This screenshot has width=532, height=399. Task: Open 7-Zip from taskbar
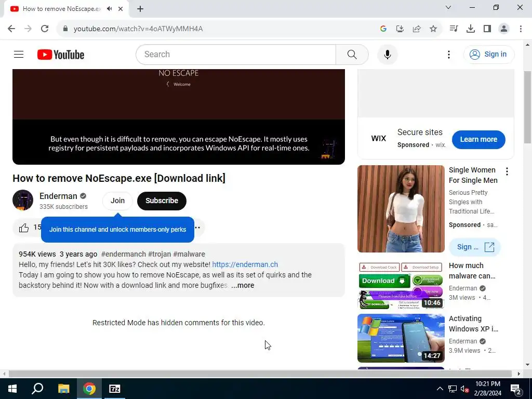[x=115, y=389]
